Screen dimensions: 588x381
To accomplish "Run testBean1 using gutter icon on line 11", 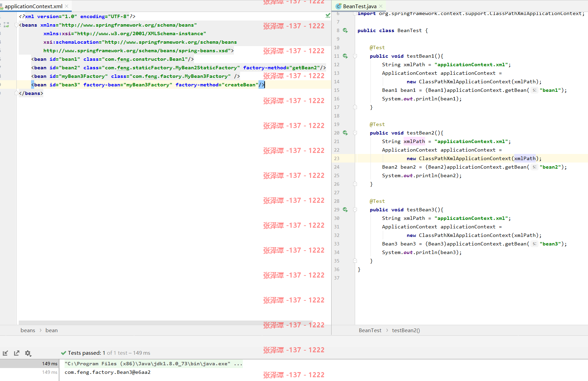I will [345, 56].
